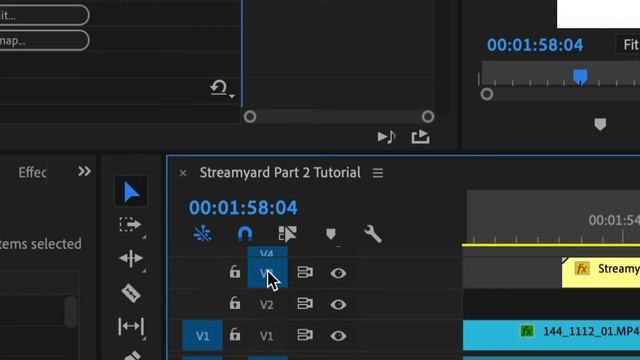
Task: Toggle lock on track V3
Action: (235, 272)
